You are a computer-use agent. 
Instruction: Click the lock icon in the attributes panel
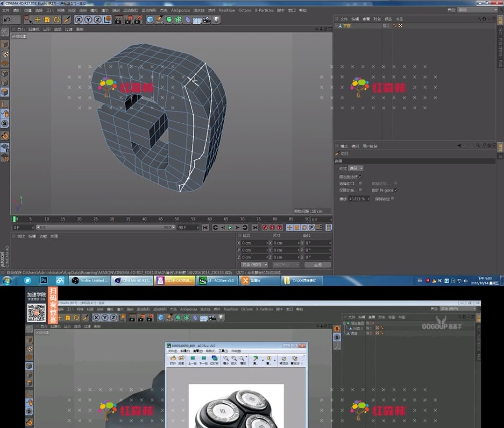click(x=485, y=146)
